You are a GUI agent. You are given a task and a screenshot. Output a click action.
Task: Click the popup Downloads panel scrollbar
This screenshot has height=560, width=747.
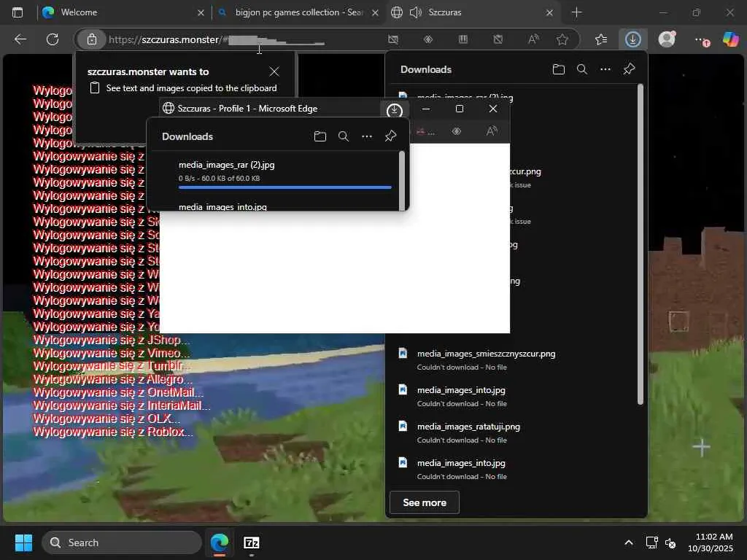pyautogui.click(x=402, y=181)
